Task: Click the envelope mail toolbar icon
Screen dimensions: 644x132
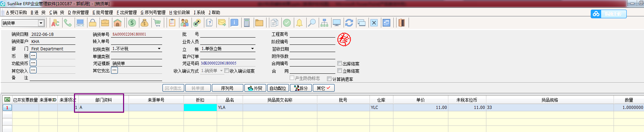Action: point(222,23)
